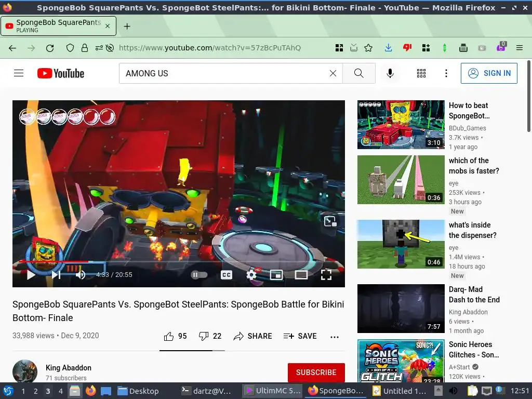Enter fullscreen mode
The image size is (532, 399).
pos(326,275)
